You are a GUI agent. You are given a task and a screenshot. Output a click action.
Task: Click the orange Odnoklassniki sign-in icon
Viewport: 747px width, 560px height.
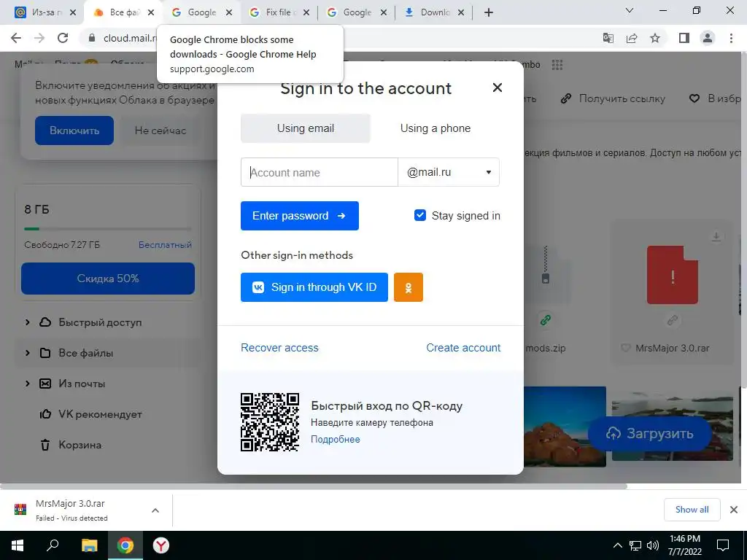click(409, 287)
